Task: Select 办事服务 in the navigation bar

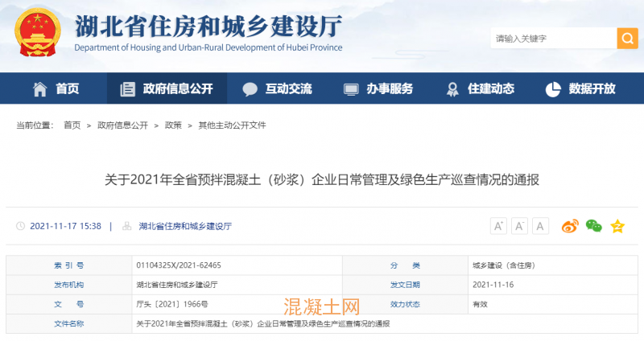Action: pyautogui.click(x=378, y=88)
